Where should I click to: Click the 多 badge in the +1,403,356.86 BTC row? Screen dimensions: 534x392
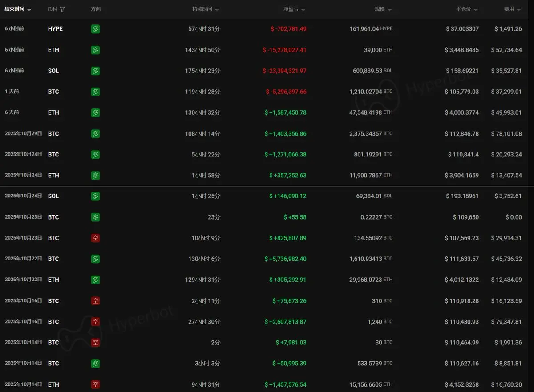pyautogui.click(x=95, y=134)
